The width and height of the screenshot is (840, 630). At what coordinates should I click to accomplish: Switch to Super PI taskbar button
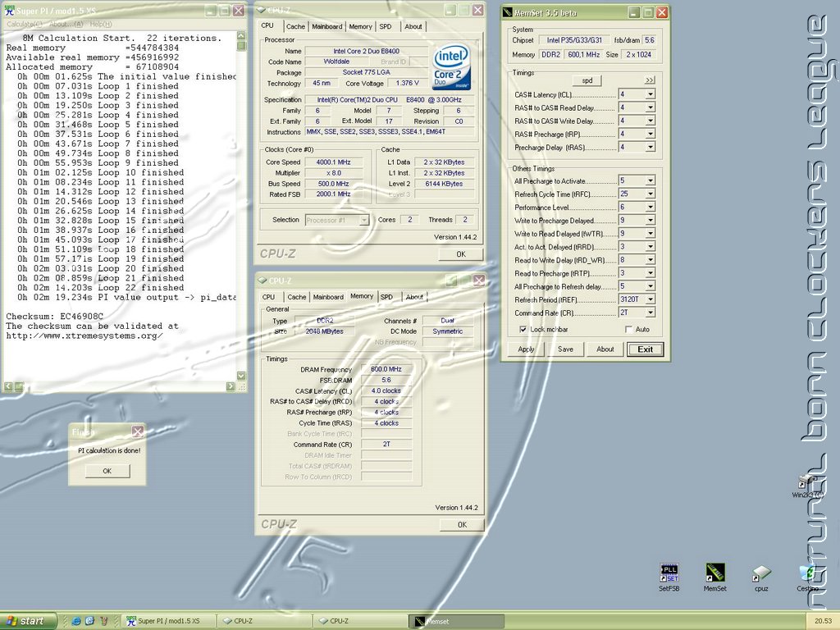168,621
